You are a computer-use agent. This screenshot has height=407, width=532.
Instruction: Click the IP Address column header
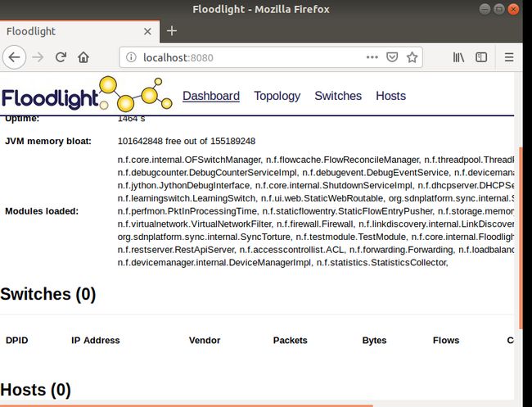point(95,340)
